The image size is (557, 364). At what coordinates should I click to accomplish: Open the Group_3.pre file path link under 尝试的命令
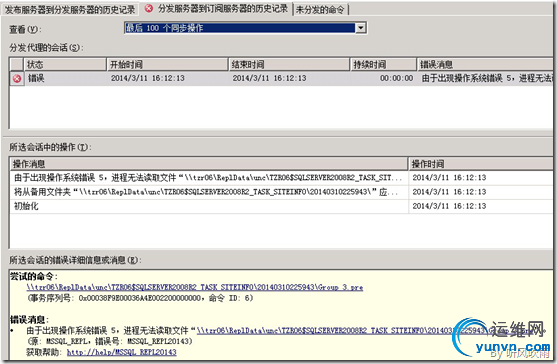coord(195,287)
